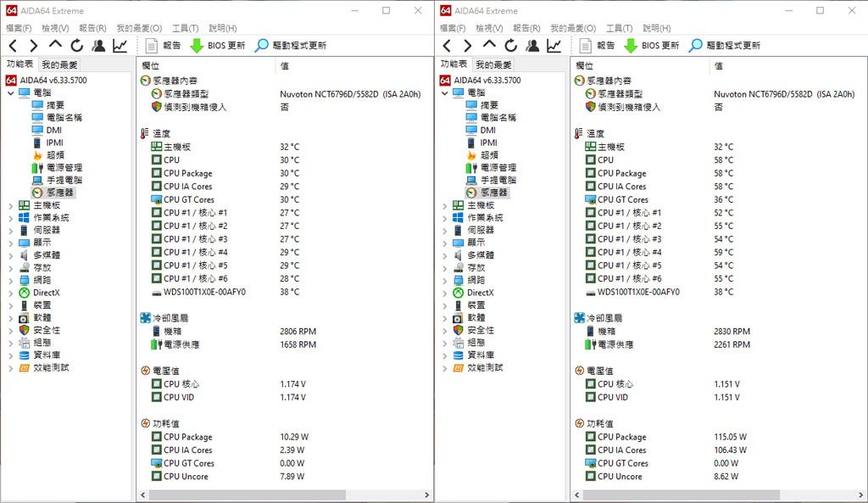The width and height of the screenshot is (868, 503).
Task: Click the horizontal scrollbar in left window
Action: coord(247,495)
